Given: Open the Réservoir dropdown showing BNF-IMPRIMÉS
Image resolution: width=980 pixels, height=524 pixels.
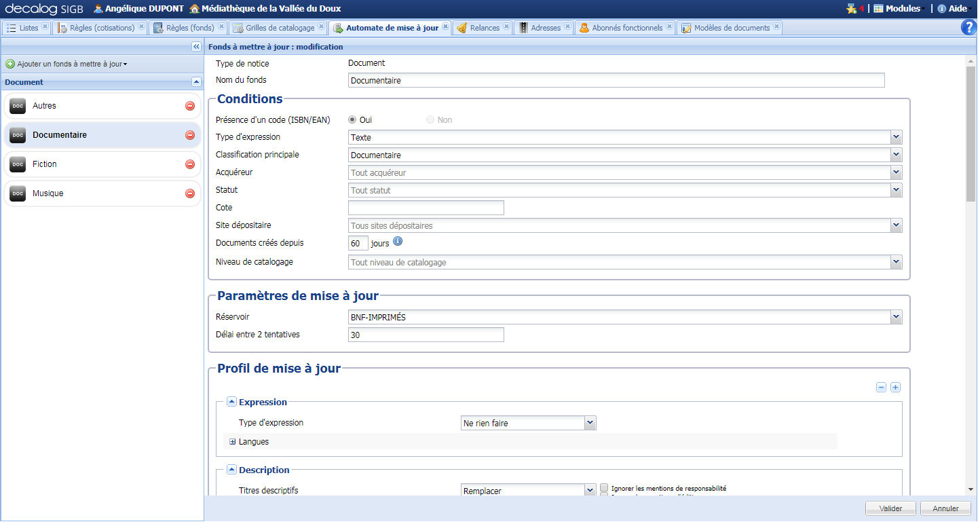Looking at the screenshot, I should pyautogui.click(x=896, y=316).
